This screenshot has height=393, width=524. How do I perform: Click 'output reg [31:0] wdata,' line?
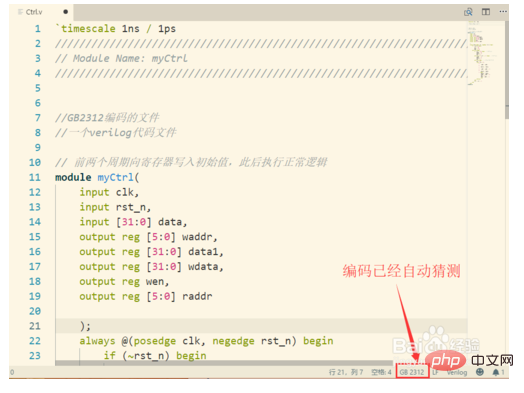(151, 267)
